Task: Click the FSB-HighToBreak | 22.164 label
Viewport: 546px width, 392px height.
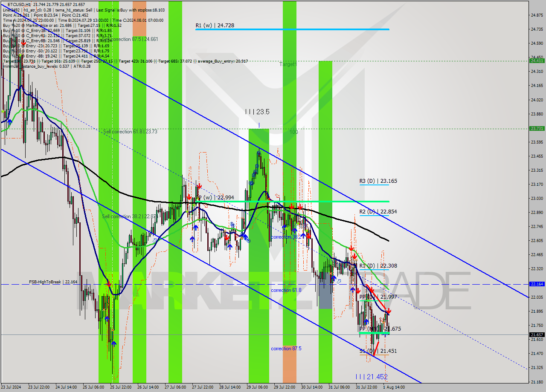Action: tap(53, 282)
